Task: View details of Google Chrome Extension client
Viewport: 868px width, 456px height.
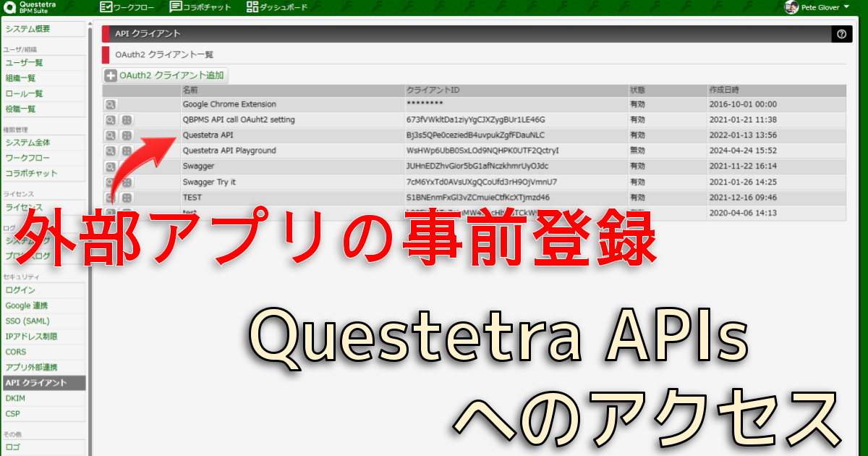Action: [x=111, y=105]
